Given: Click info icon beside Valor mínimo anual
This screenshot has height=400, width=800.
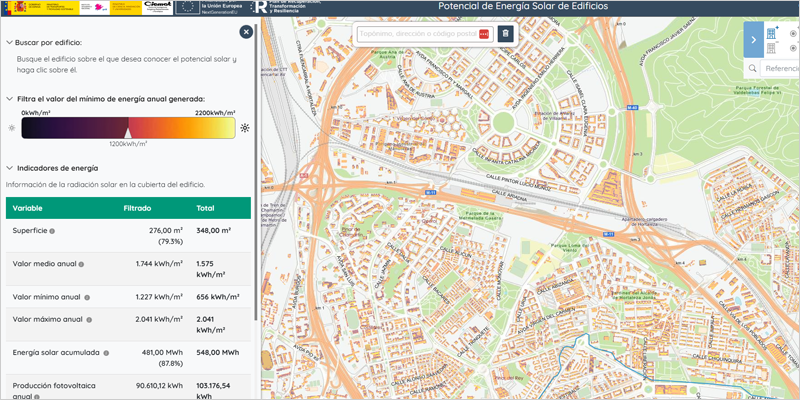Looking at the screenshot, I should (x=88, y=297).
